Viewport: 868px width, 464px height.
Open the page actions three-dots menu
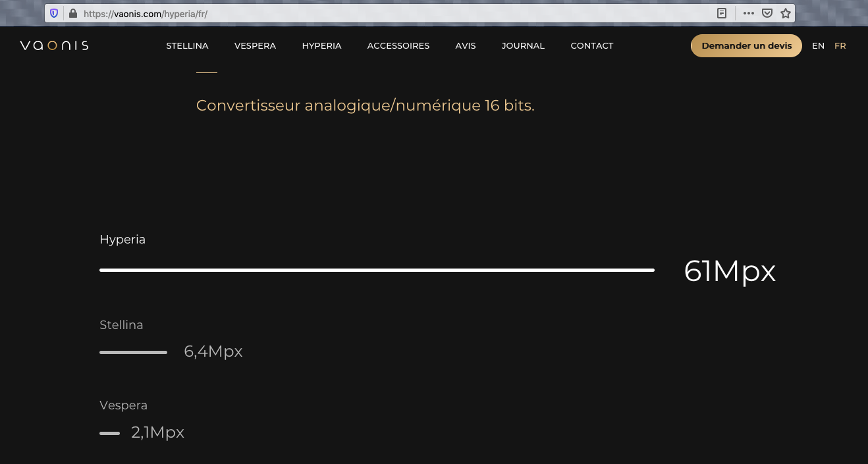click(748, 13)
